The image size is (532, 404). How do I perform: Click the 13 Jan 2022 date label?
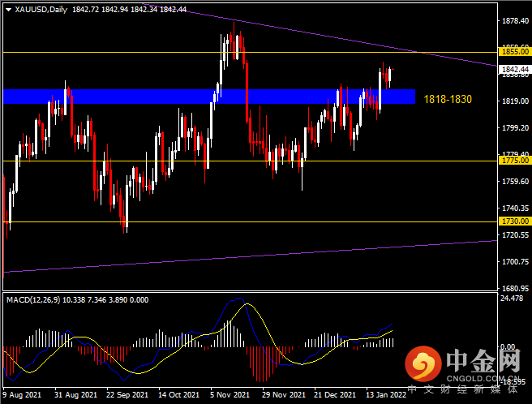coord(386,395)
